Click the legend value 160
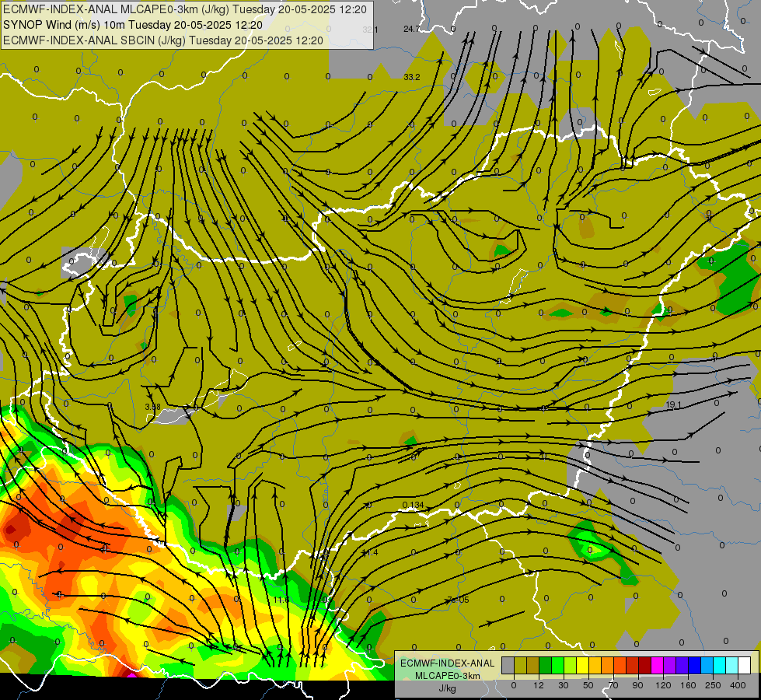The width and height of the screenshot is (761, 700). pyautogui.click(x=688, y=685)
